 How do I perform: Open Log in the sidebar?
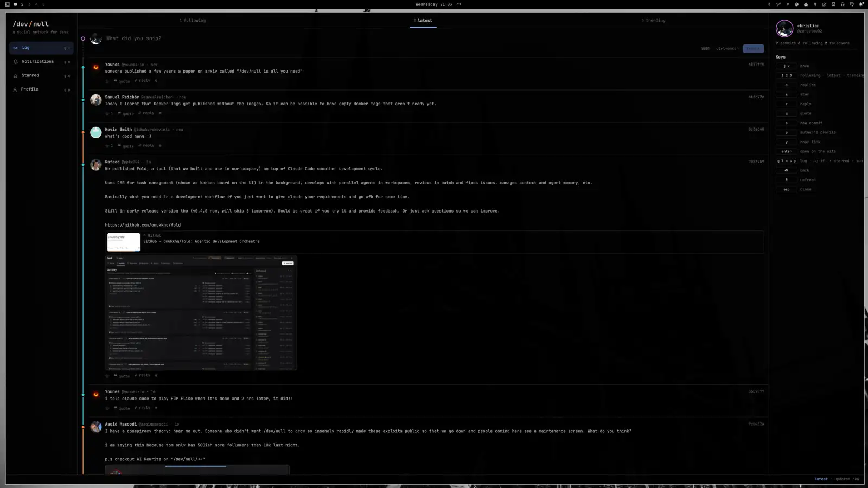(41, 48)
